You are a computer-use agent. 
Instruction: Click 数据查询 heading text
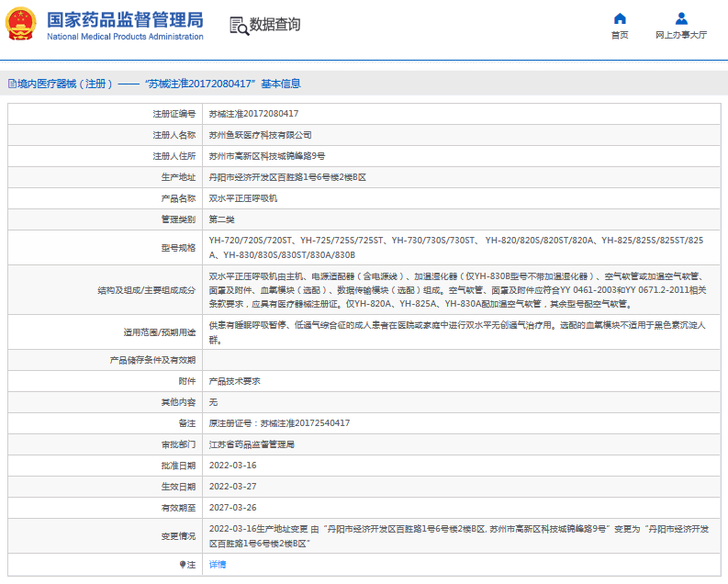274,25
